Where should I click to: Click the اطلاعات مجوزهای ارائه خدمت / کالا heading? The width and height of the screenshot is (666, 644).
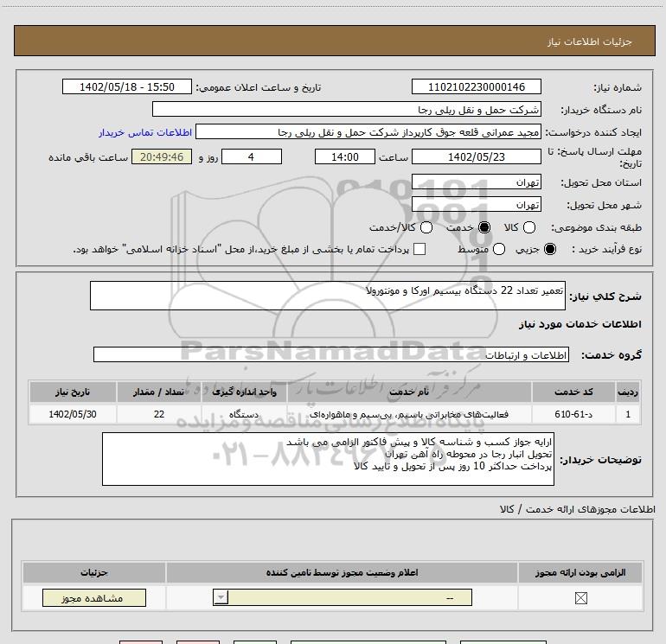pos(578,509)
